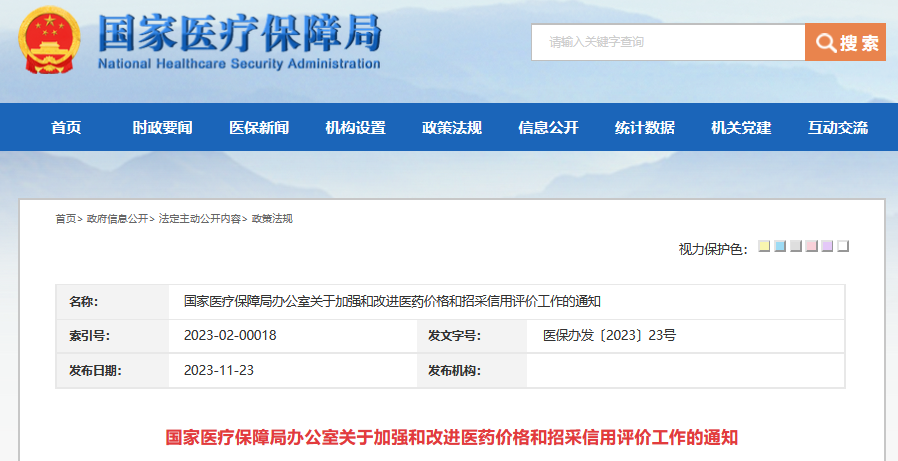The height and width of the screenshot is (461, 898).
Task: Open the 时政要闻 navigation item
Action: click(x=163, y=127)
